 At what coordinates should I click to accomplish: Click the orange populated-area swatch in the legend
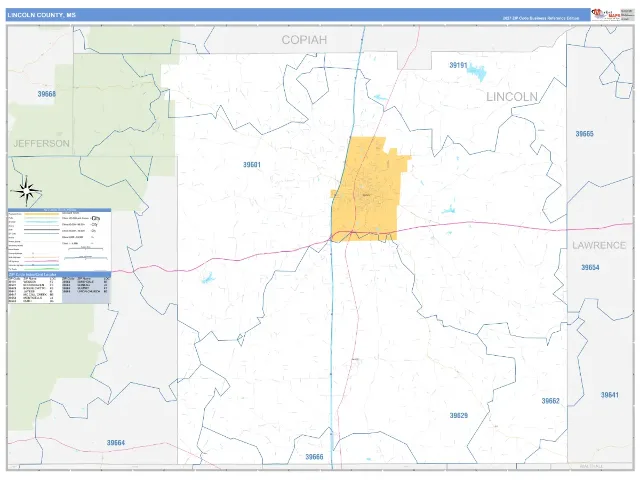[x=42, y=214]
